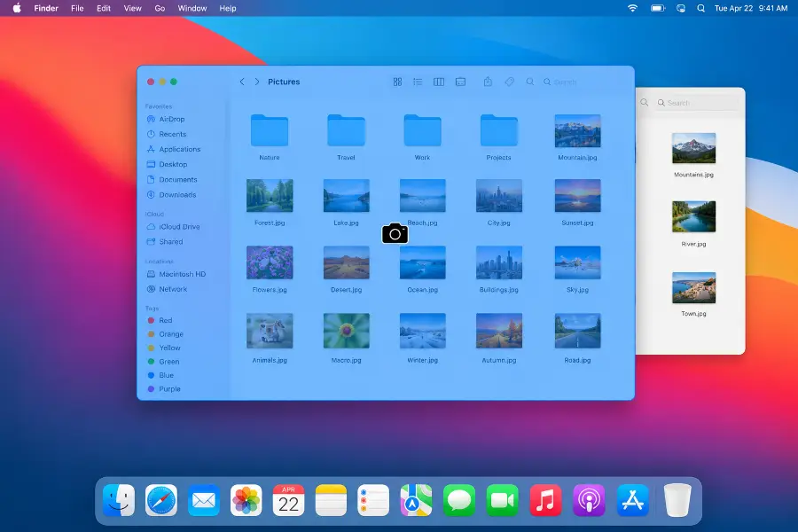
Task: Select the Mountain.jpg thumbnail
Action: click(x=577, y=131)
